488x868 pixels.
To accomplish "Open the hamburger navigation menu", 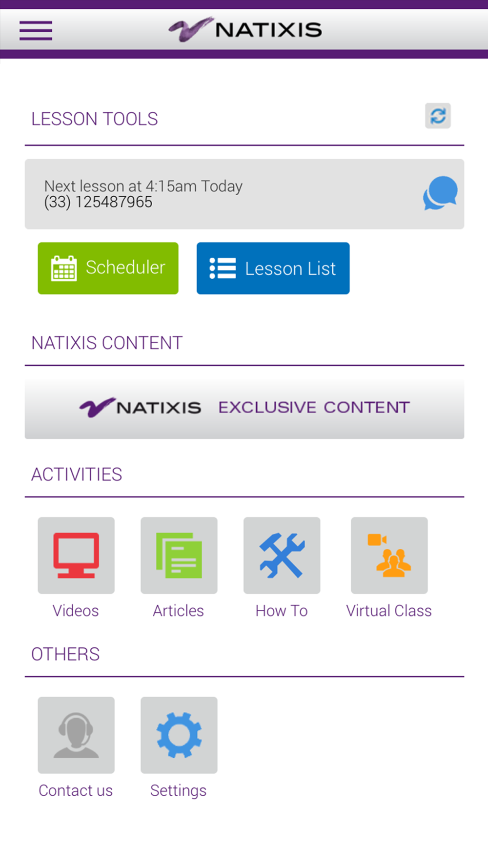I will (x=36, y=30).
